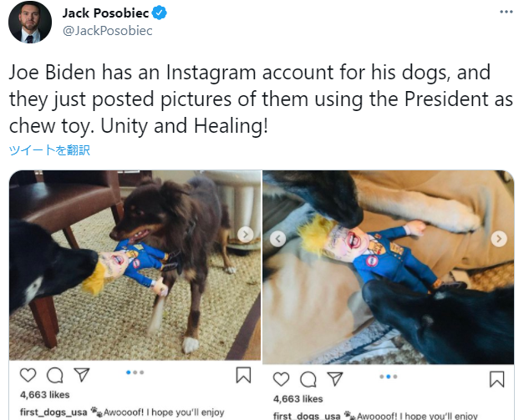Open the left photo of dogs tugging the toy

pyautogui.click(x=135, y=266)
